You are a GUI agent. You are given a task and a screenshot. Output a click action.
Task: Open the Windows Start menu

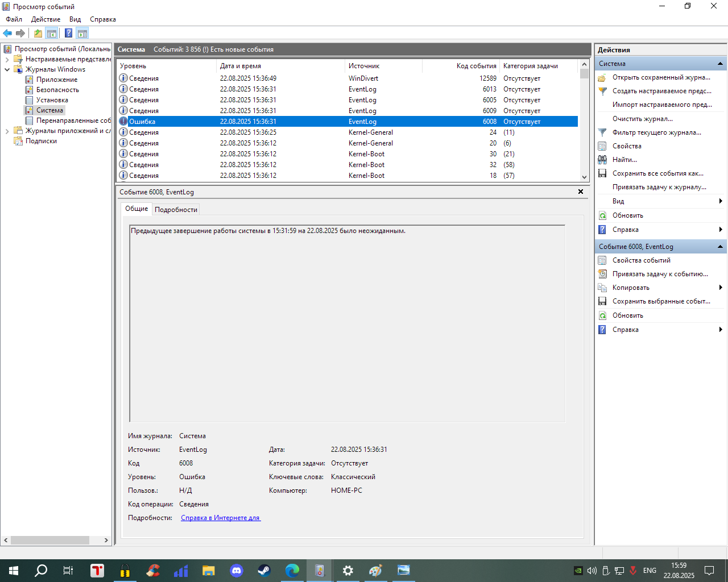[x=14, y=571]
